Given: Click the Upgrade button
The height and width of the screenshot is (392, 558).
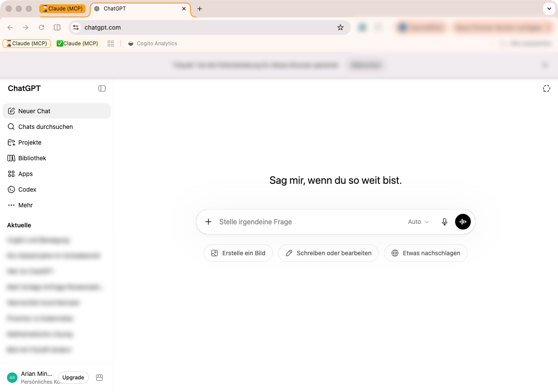Looking at the screenshot, I should pyautogui.click(x=73, y=378).
